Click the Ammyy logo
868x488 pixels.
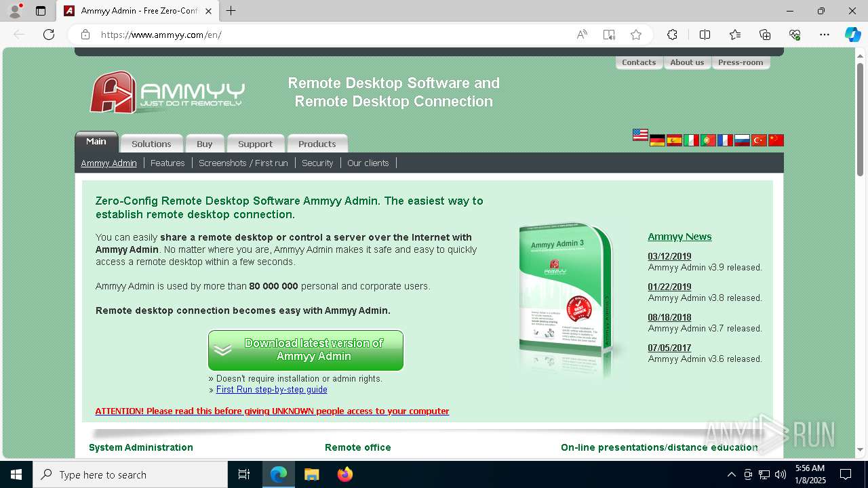click(x=167, y=92)
